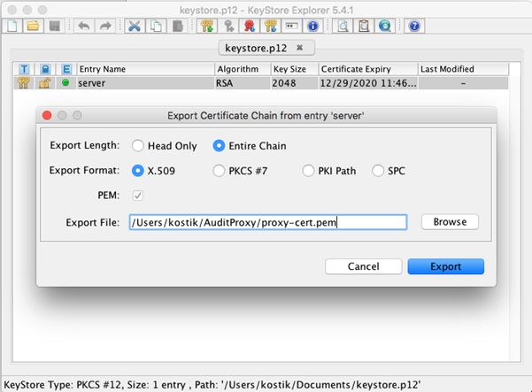
Task: Open Help with the question mark icon
Action: pos(414,26)
